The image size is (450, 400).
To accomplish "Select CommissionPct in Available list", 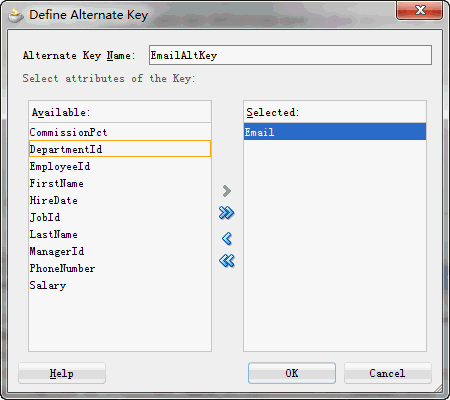I will pos(120,132).
